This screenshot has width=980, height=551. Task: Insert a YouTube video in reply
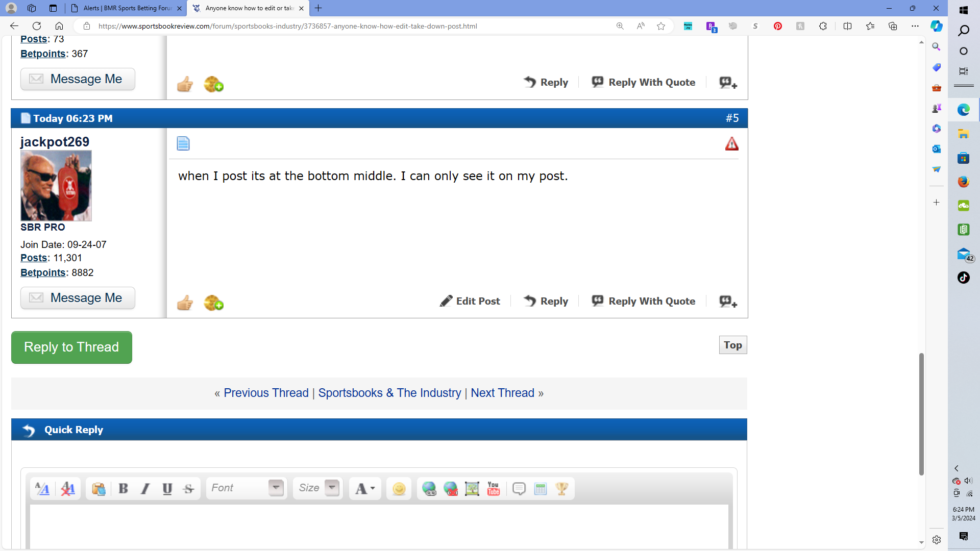[494, 489]
